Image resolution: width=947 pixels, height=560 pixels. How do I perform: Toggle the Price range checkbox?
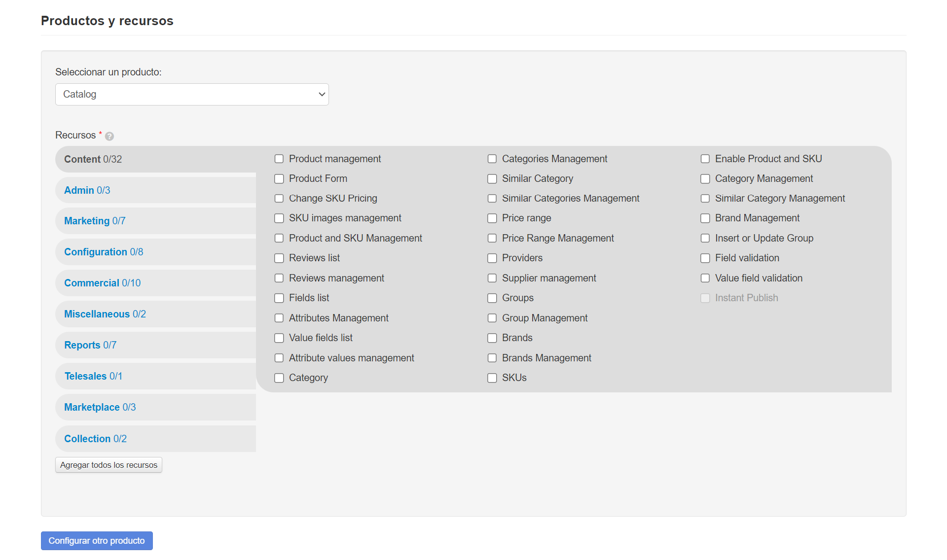(492, 218)
